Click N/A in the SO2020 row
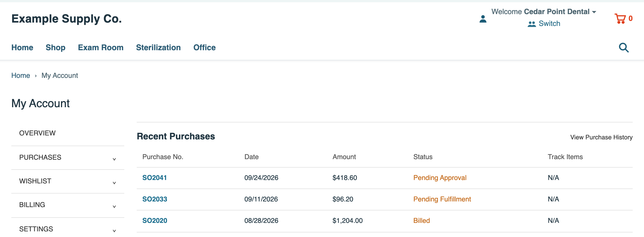The image size is (644, 237). click(x=553, y=221)
